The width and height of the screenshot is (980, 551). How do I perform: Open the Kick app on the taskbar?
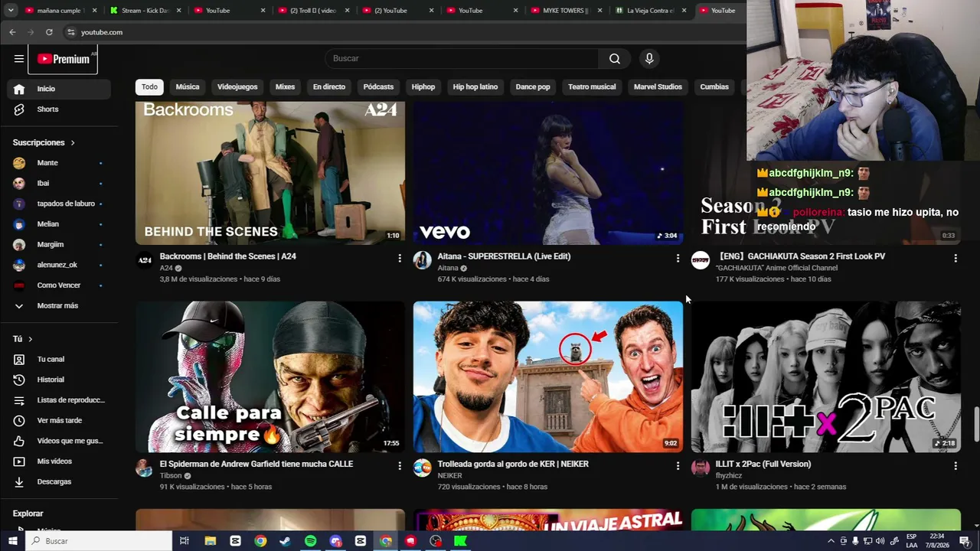461,541
